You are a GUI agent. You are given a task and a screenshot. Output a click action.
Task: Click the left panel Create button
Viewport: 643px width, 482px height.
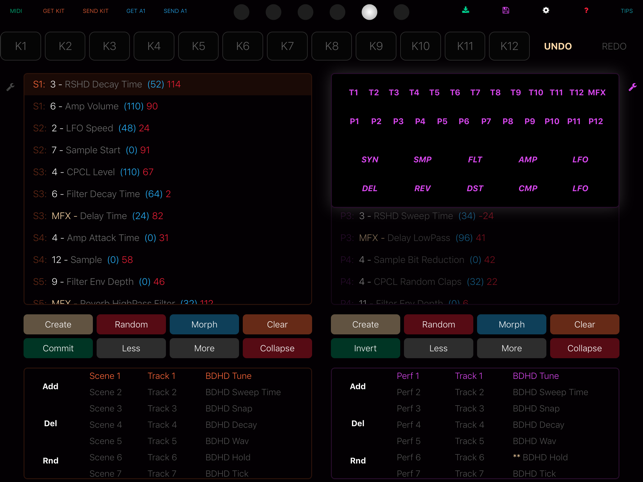[58, 324]
